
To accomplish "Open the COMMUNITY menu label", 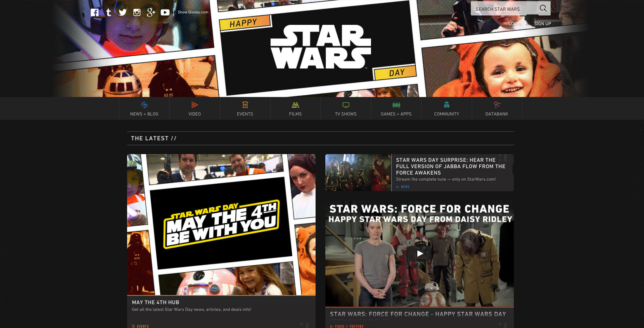I will [x=447, y=114].
